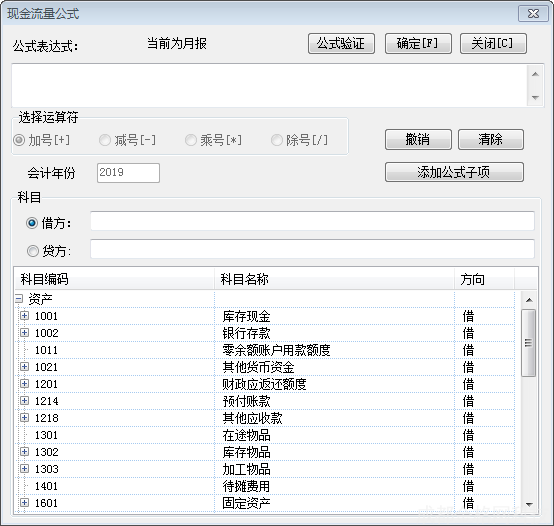554x526 pixels.
Task: Confirm with the 确定[F] button
Action: click(418, 44)
